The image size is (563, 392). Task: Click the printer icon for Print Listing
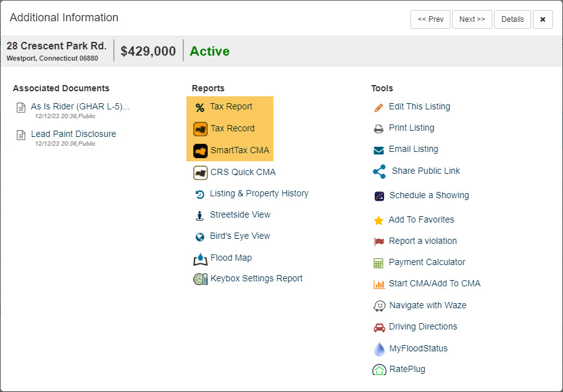378,129
